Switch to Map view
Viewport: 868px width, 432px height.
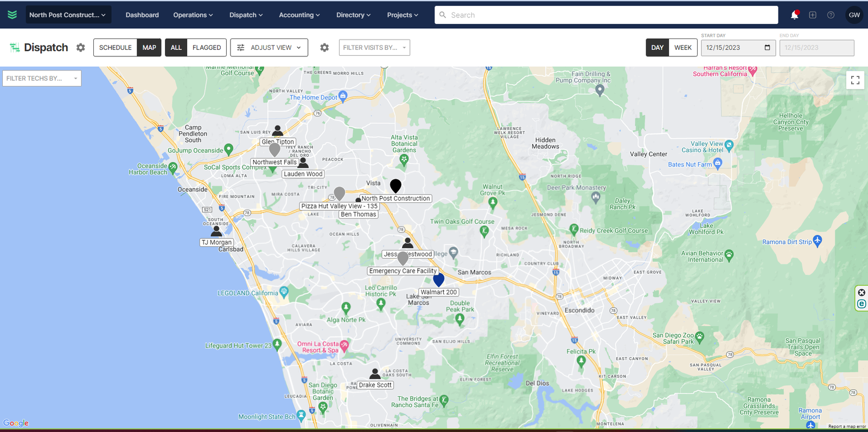149,48
